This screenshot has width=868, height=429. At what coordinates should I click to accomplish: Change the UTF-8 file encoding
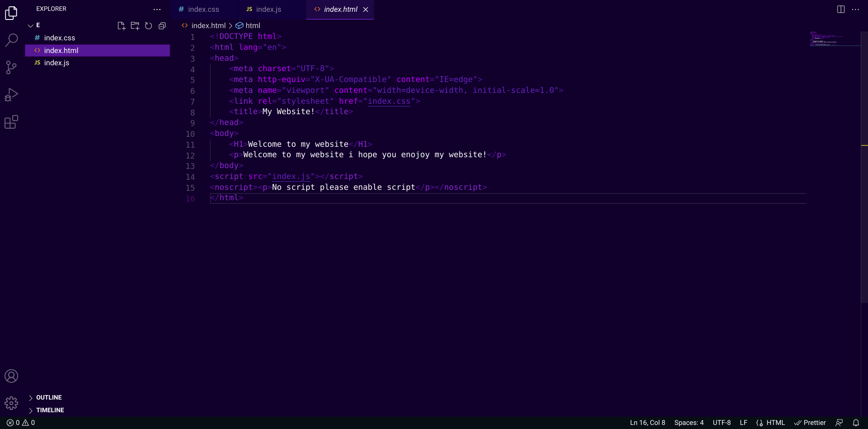tap(722, 423)
